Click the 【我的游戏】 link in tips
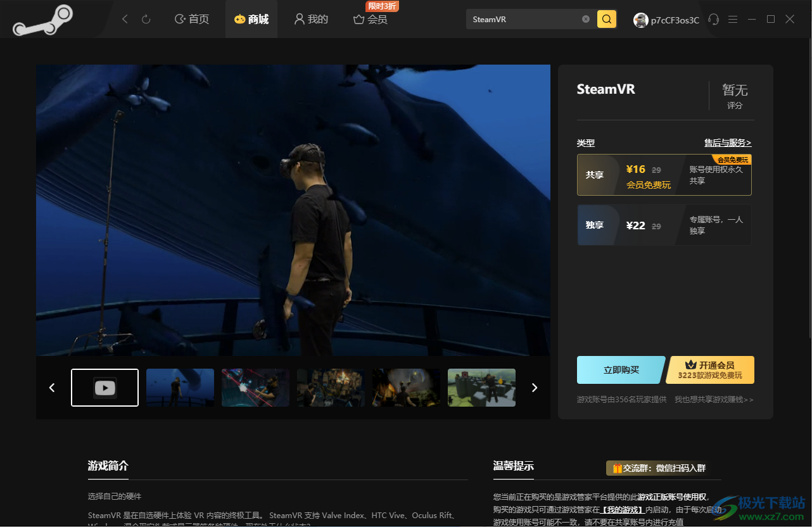Screen dimensions: 812x527 click(622, 509)
